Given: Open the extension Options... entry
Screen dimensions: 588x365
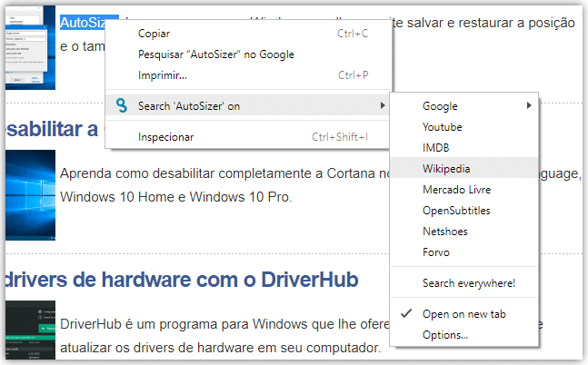Looking at the screenshot, I should [x=445, y=335].
